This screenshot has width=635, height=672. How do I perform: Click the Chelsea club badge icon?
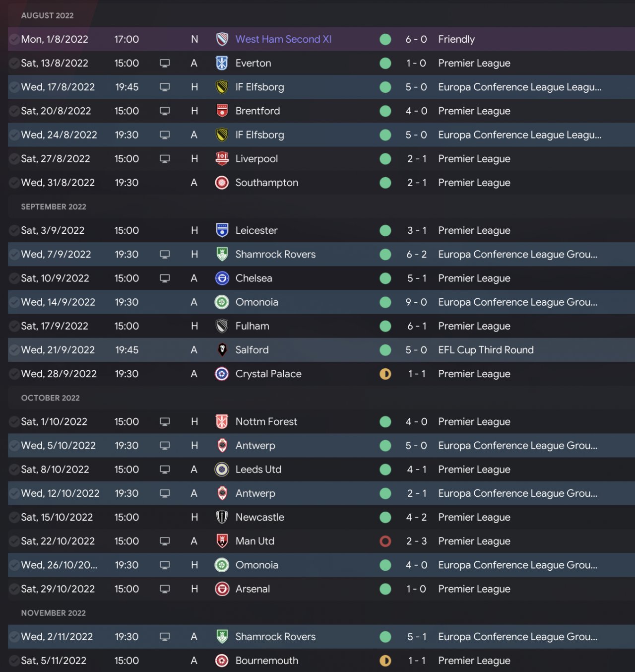click(222, 278)
